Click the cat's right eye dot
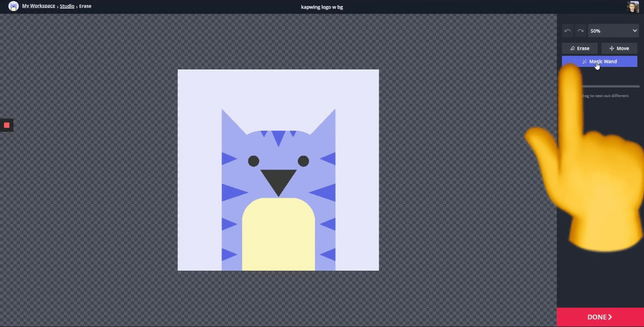 click(303, 161)
